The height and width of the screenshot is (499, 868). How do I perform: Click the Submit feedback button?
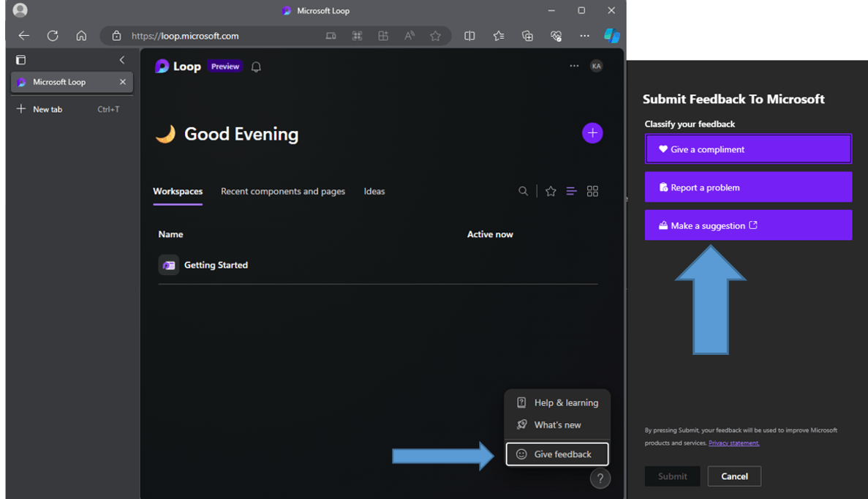click(x=672, y=476)
